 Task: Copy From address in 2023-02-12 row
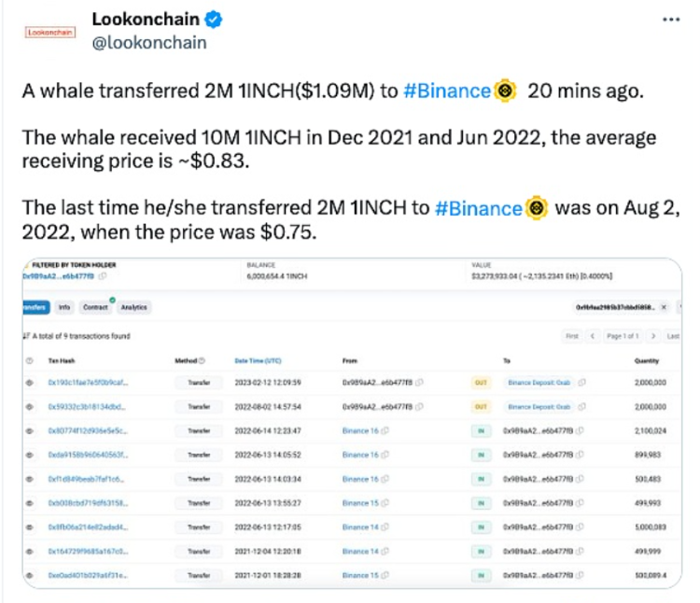click(x=420, y=383)
